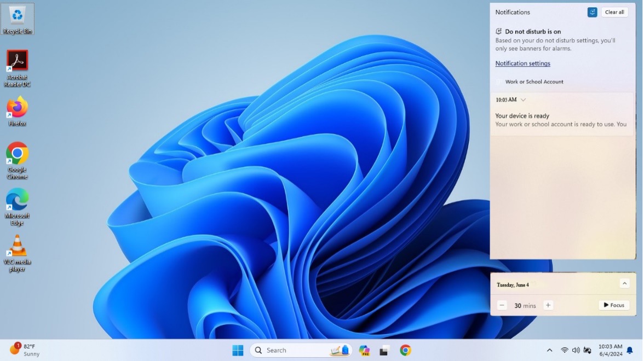Show hidden icons in the system tray

[549, 350]
